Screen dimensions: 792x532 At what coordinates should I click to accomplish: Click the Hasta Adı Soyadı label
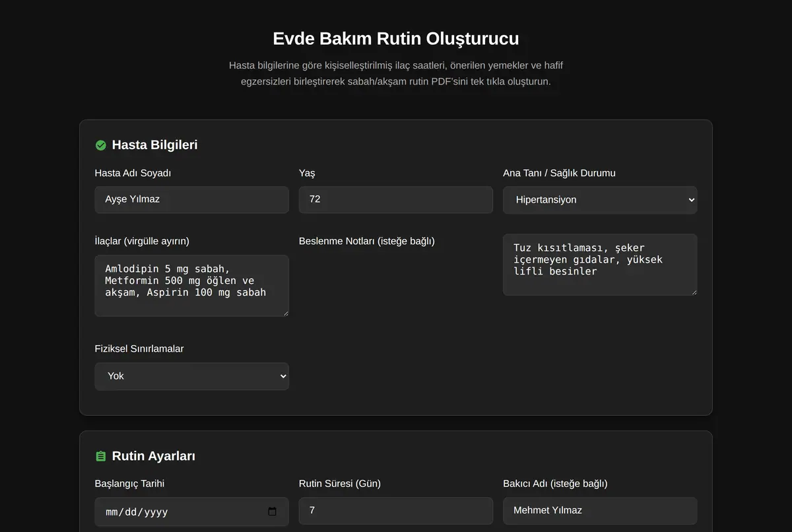133,173
